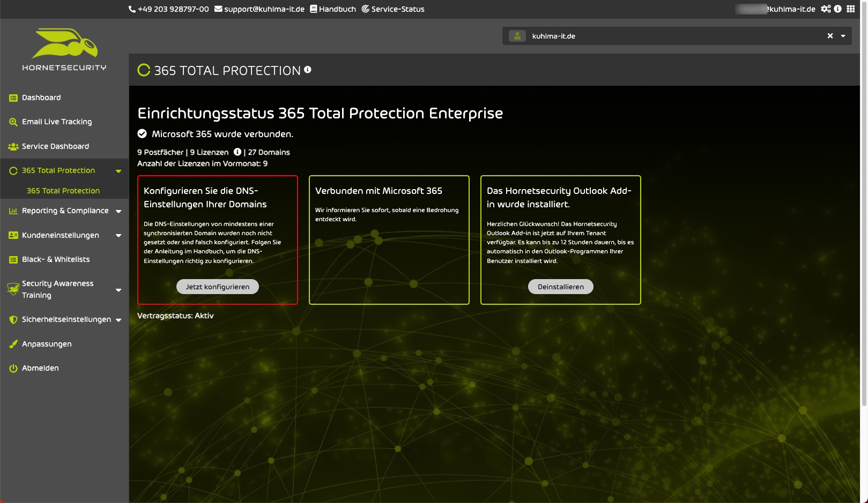Click the 27 Domains text

[269, 153]
